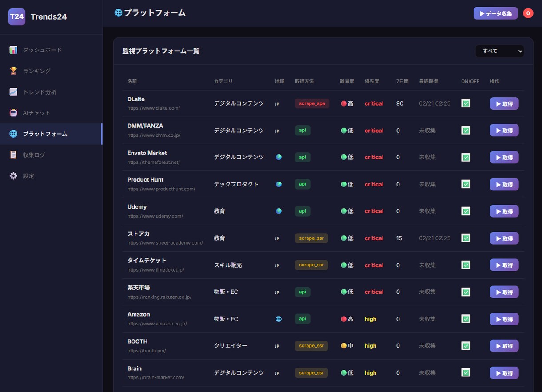Click the red notification badge showing 0

tap(528, 13)
